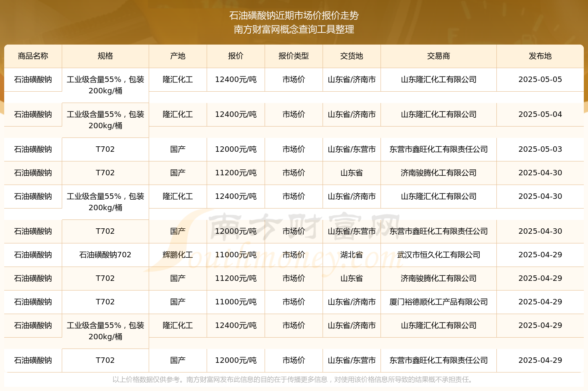
Task: Click 11000元/吨 in the 厦门裕德顺 row
Action: (236, 302)
